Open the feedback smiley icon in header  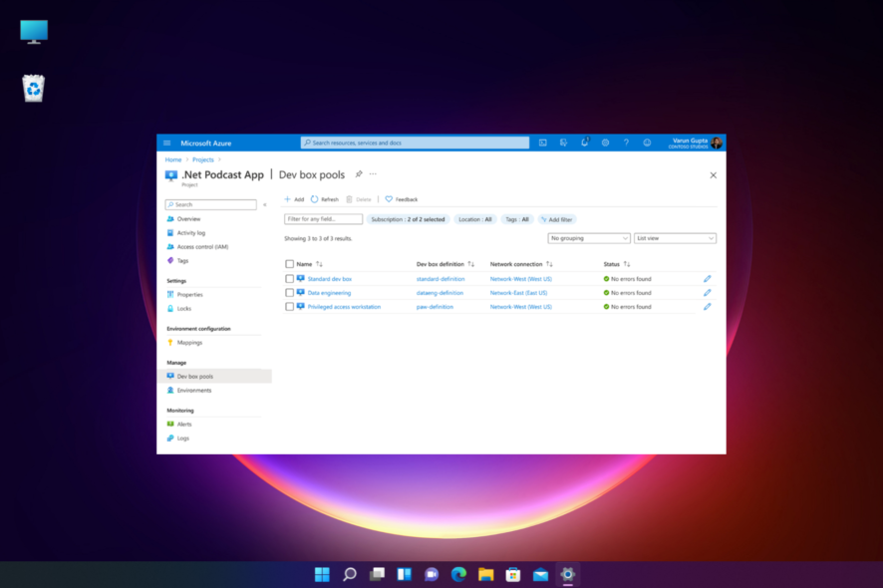(x=647, y=144)
